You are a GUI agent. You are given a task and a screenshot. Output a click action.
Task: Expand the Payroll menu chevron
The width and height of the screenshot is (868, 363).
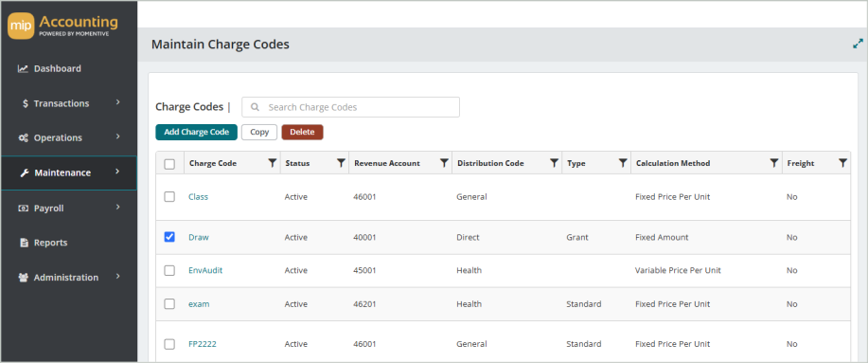[118, 208]
